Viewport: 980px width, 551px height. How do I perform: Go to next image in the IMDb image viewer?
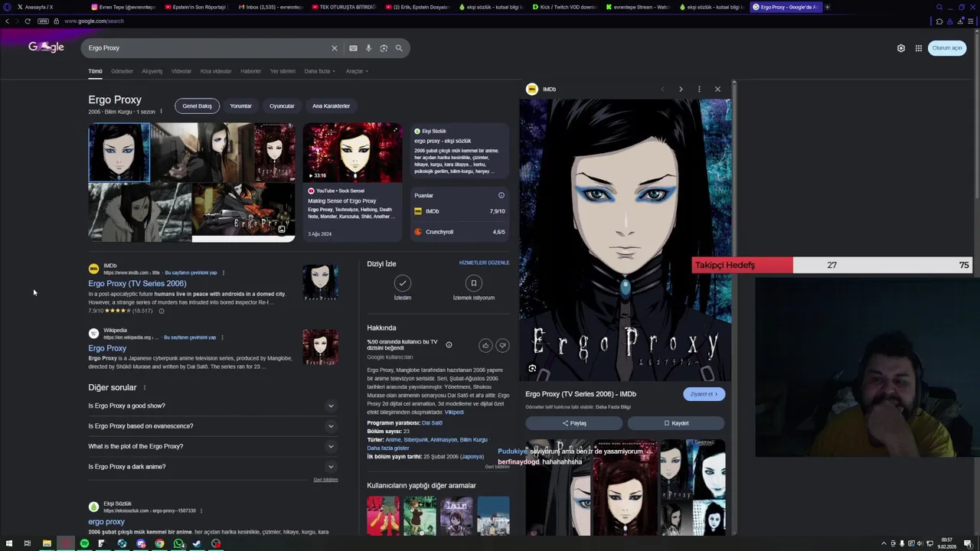pos(681,90)
